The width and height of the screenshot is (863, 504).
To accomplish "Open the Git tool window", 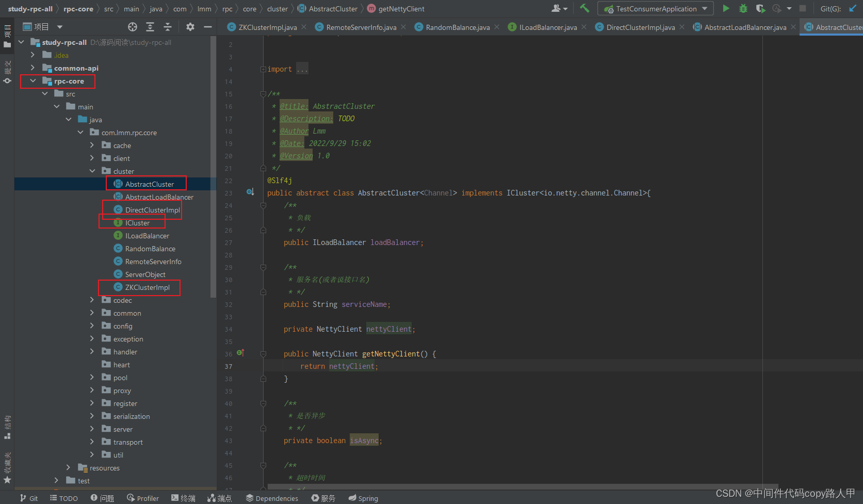I will 29,498.
